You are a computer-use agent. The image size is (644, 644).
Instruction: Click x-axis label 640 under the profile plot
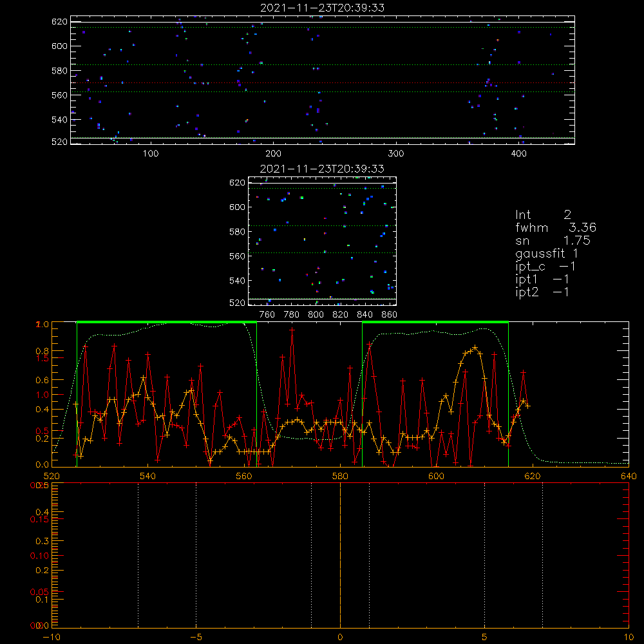tap(629, 477)
